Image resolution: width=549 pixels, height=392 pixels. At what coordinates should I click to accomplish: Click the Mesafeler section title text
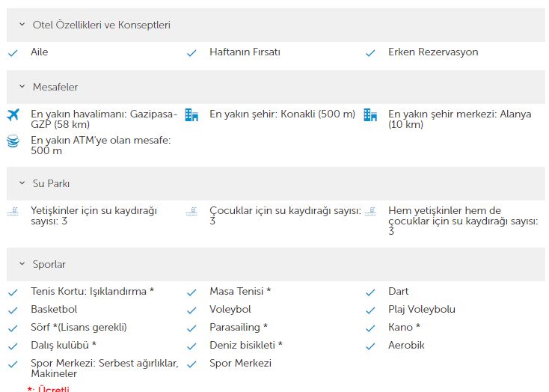click(55, 87)
